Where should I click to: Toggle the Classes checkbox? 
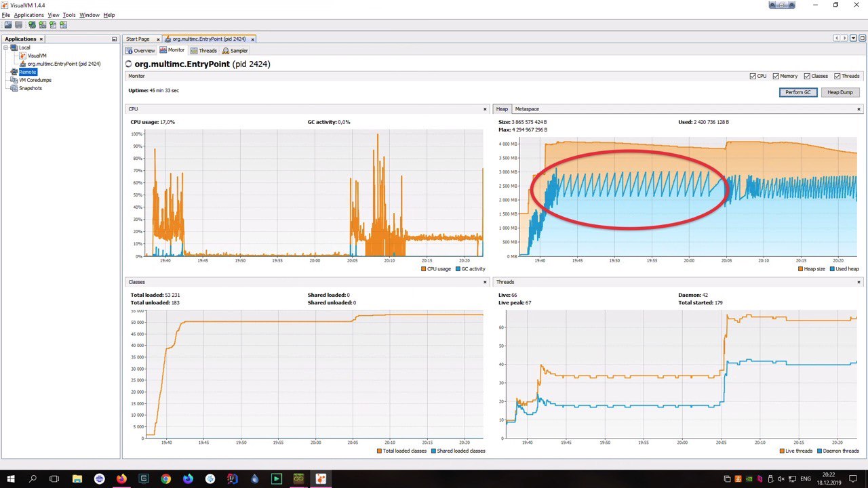click(807, 77)
